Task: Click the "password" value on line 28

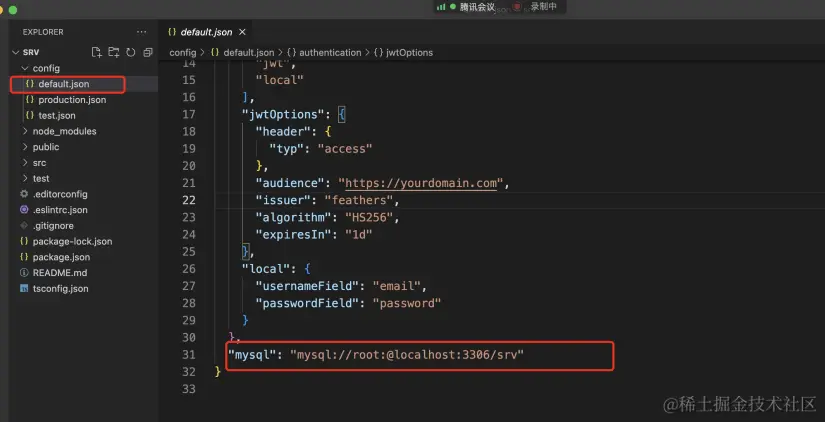Action: tap(407, 303)
